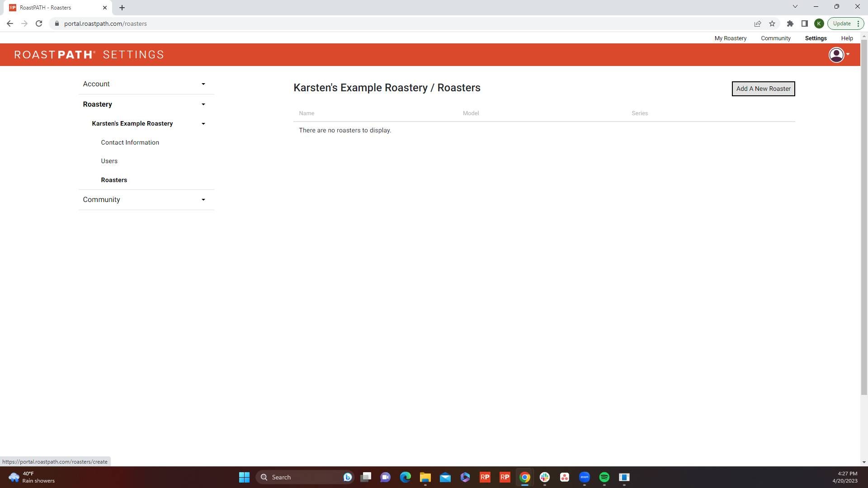Open the dropdown arrow beside the profile avatar
Image resolution: width=868 pixels, height=488 pixels.
848,55
